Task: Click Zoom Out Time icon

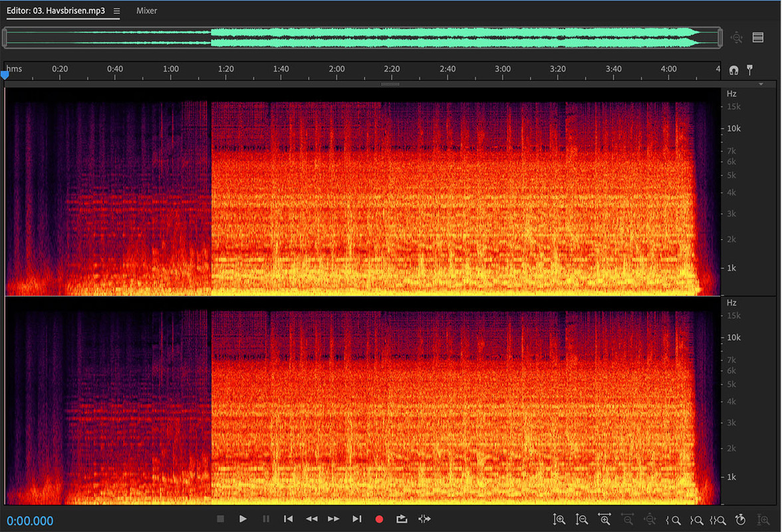Action: pyautogui.click(x=628, y=519)
